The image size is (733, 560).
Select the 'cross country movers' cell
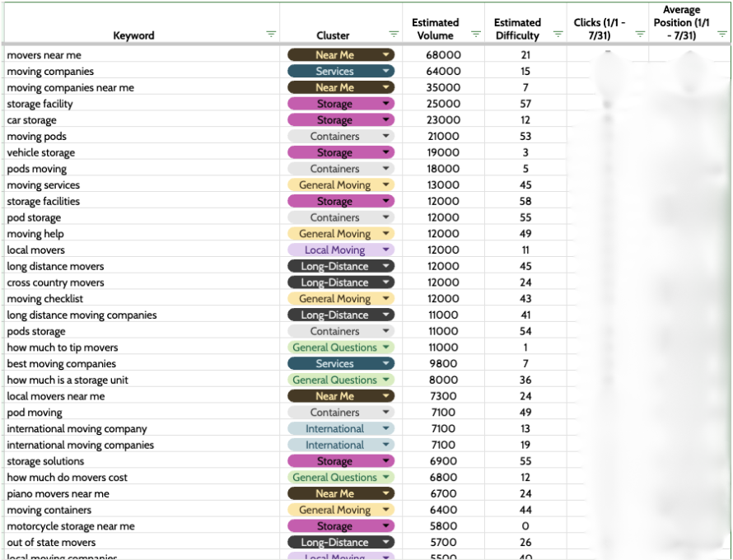(142, 282)
